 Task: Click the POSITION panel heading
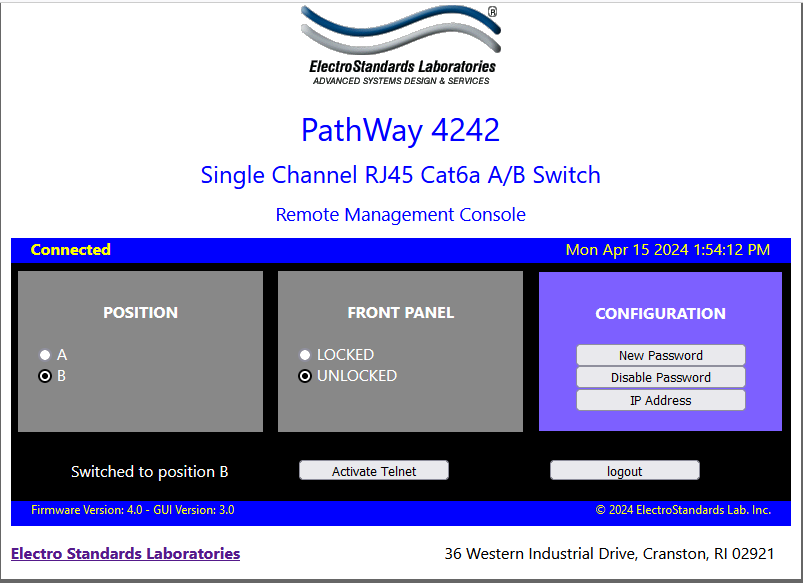coord(140,313)
